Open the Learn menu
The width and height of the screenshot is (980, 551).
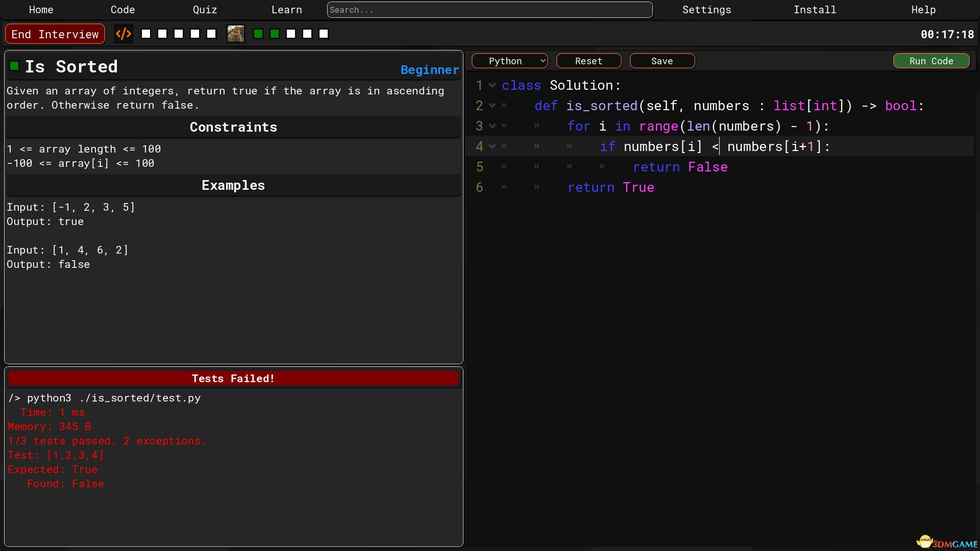coord(286,10)
